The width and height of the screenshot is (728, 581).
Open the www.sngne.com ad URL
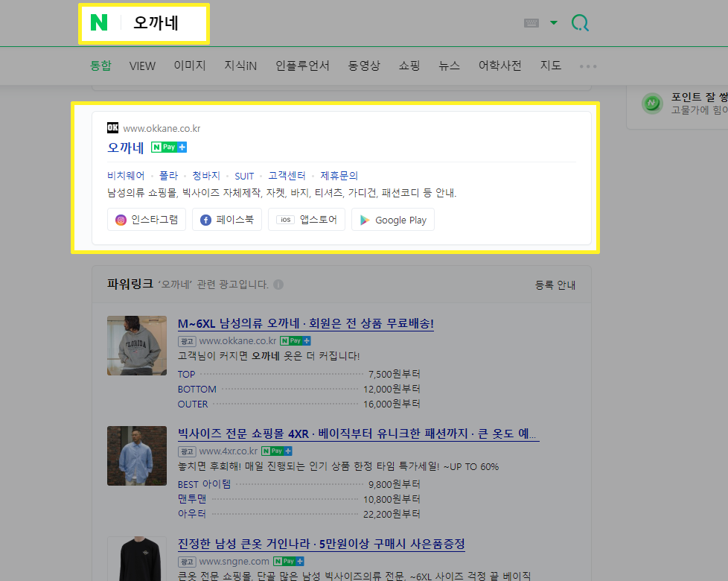tap(234, 561)
